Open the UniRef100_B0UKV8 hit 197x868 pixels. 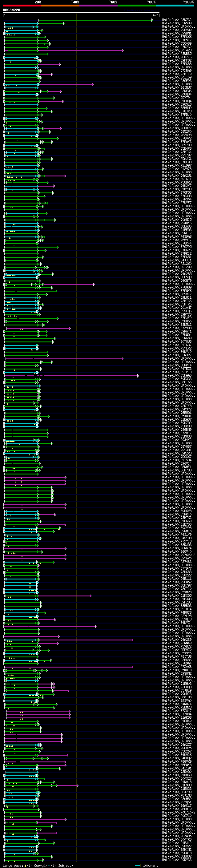[176, 511]
